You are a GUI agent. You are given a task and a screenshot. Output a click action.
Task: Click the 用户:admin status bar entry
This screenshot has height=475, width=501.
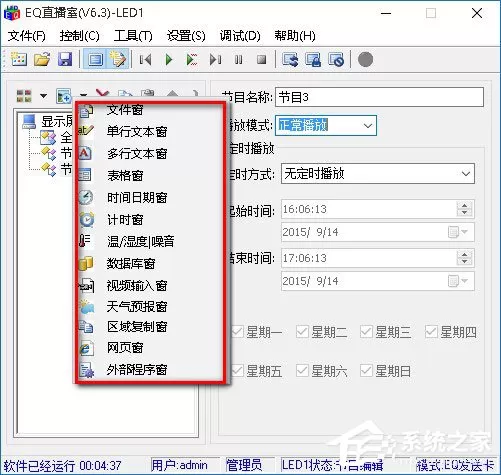point(180,465)
